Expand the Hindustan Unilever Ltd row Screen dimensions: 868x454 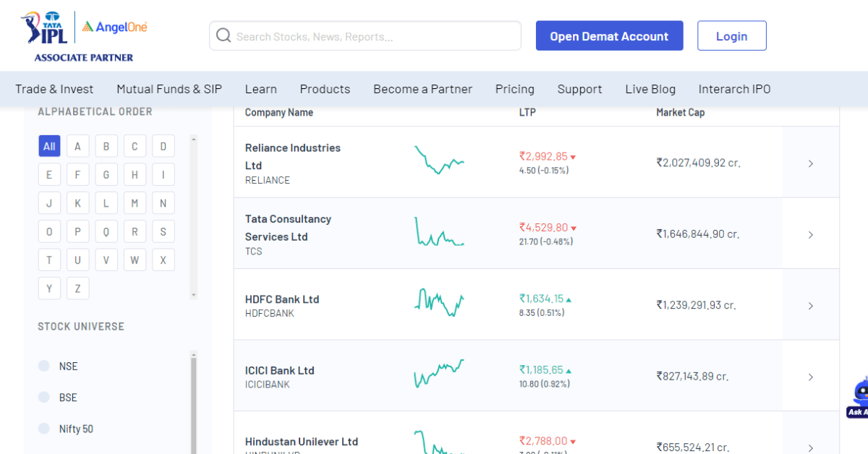click(x=811, y=447)
